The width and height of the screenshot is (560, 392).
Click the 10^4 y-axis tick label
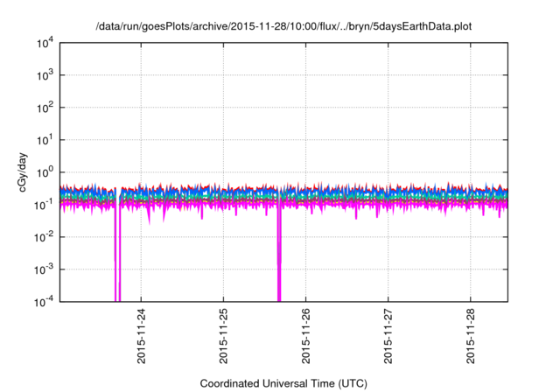pyautogui.click(x=45, y=43)
